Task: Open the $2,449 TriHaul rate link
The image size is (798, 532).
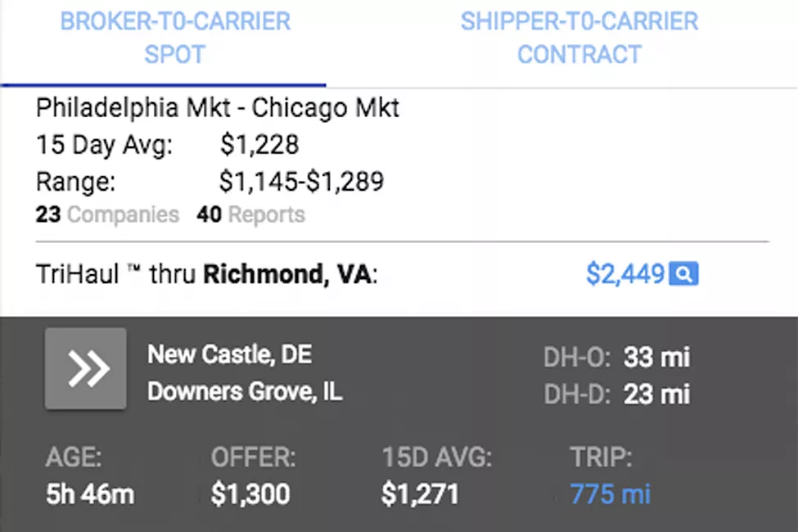Action: click(x=625, y=274)
